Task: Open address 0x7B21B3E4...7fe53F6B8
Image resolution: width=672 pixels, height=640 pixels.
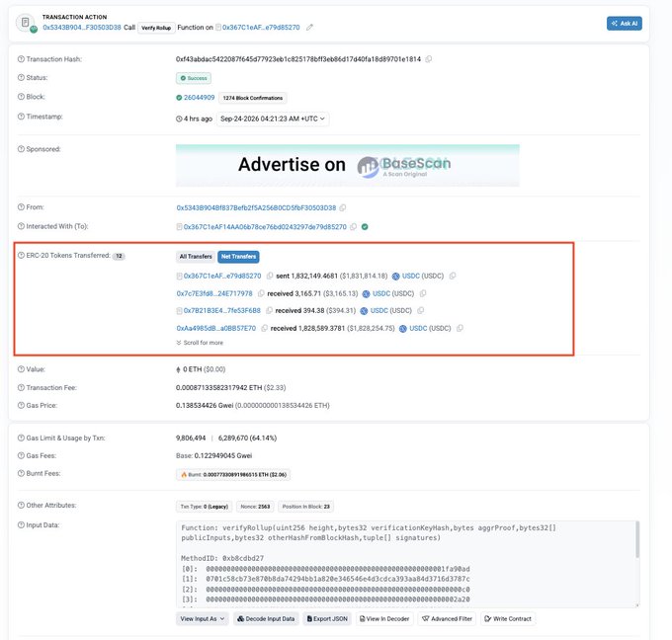Action: 222,311
